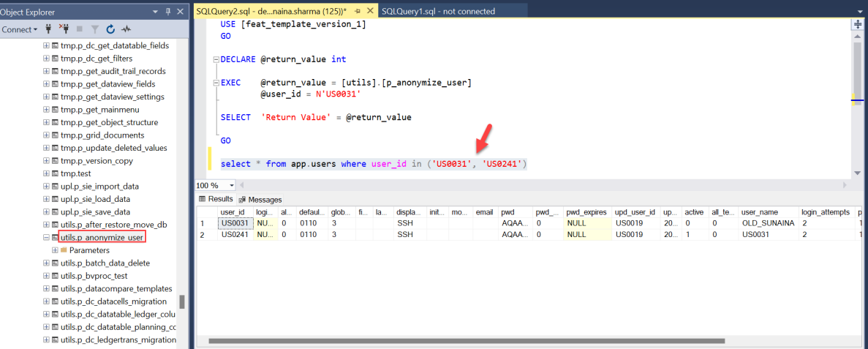Expand tmp.p_dc_get_filters node
The width and height of the screenshot is (868, 349).
(47, 59)
